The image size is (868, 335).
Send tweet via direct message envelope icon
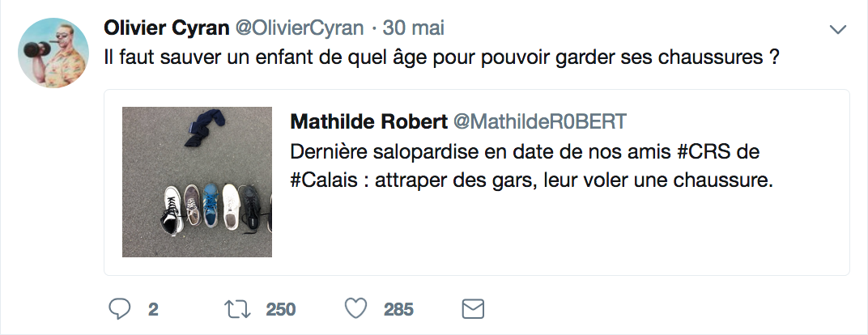[472, 308]
